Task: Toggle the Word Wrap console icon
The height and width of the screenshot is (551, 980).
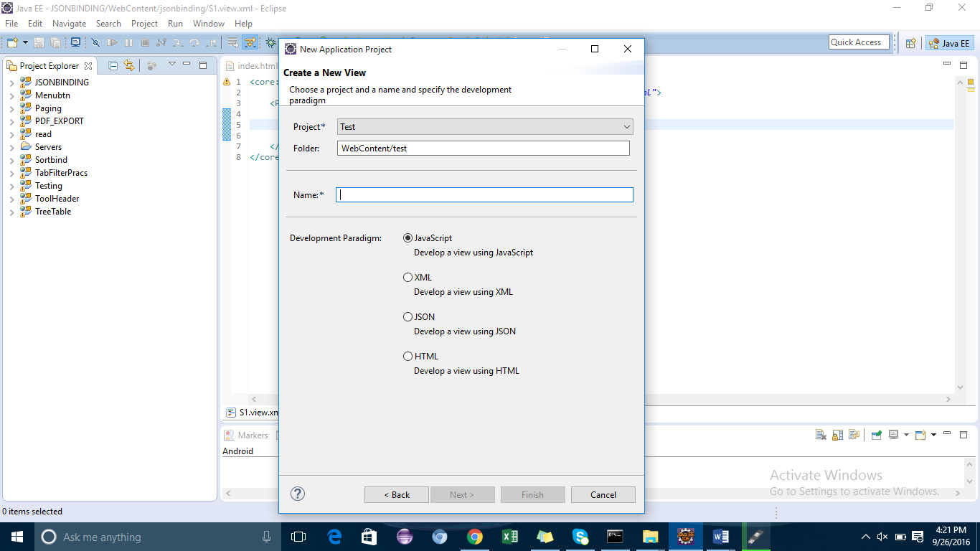Action: click(854, 435)
